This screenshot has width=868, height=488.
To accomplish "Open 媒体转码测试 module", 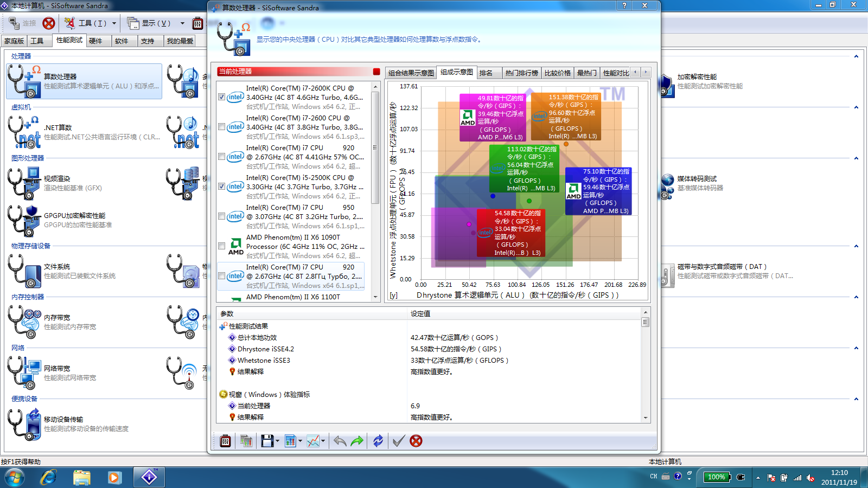I will coord(700,183).
